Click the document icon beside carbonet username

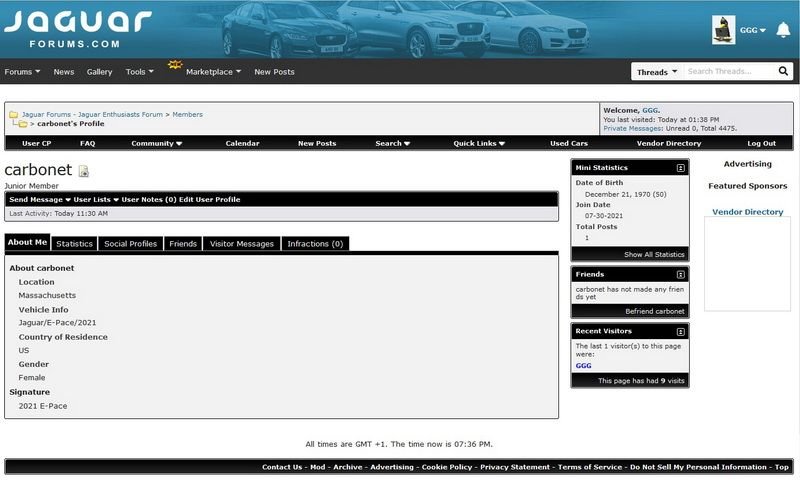84,172
